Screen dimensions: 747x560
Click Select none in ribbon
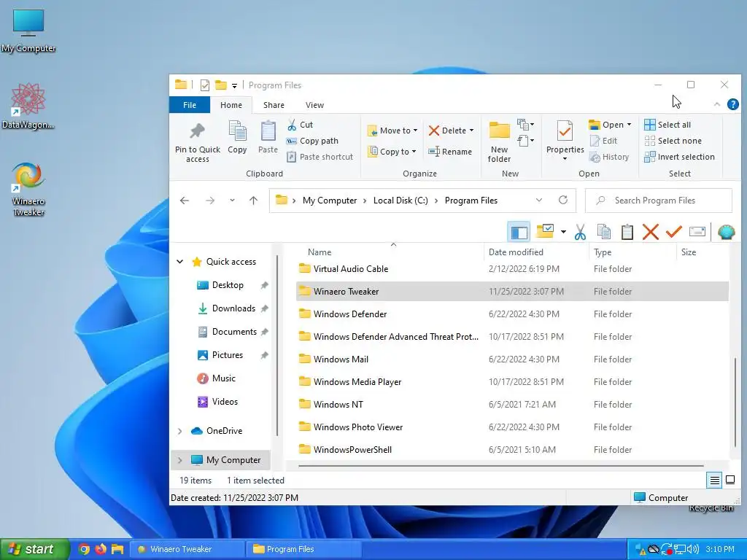[673, 141]
